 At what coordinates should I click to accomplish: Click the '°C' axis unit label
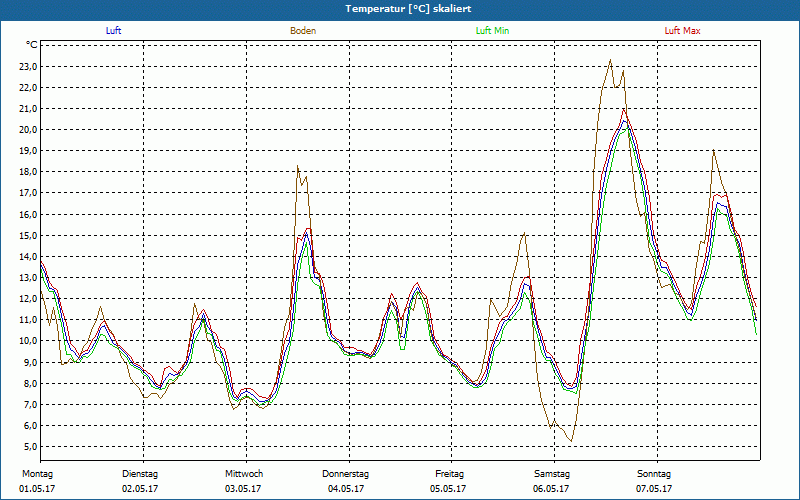32,45
